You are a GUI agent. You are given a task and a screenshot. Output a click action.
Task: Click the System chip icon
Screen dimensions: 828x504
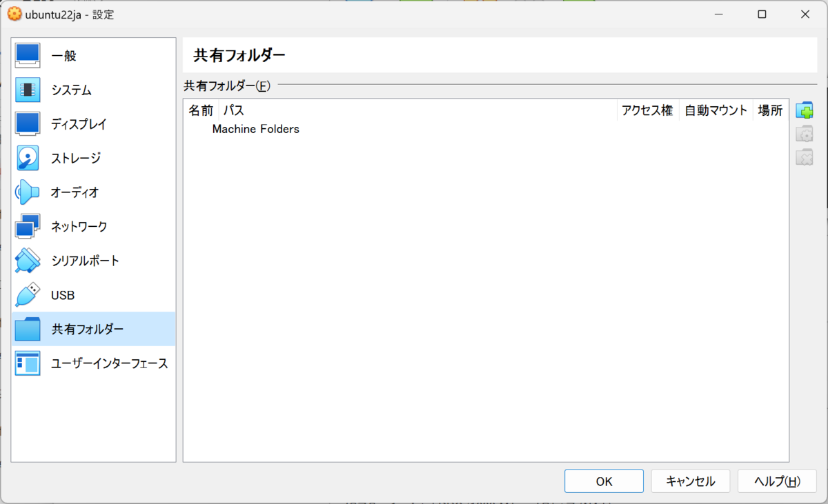[28, 90]
